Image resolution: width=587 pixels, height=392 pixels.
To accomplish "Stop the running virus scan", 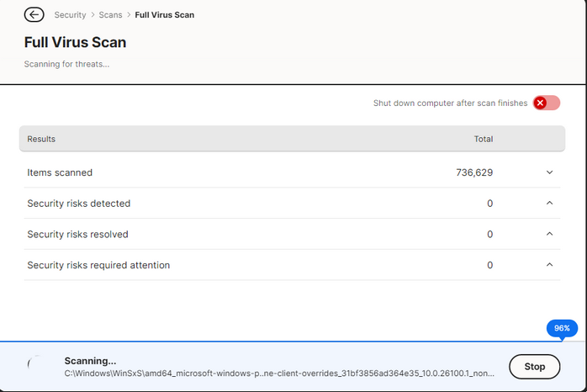I will (534, 367).
